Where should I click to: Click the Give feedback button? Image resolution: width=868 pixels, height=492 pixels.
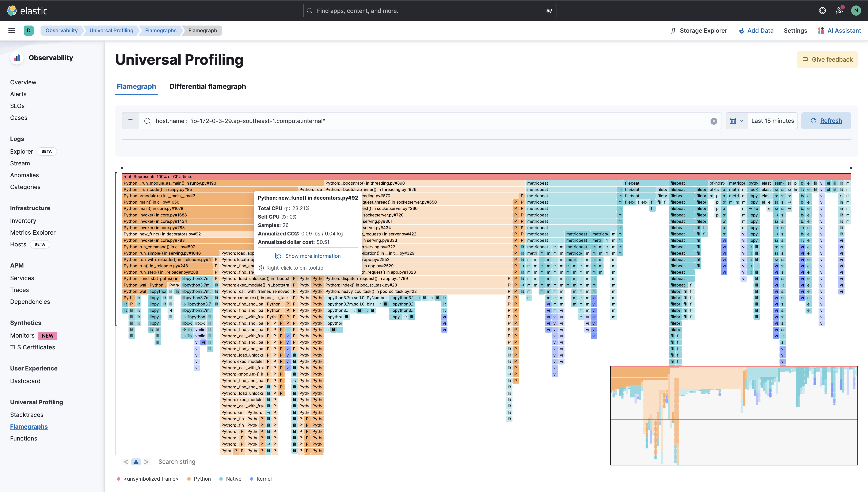coord(827,59)
